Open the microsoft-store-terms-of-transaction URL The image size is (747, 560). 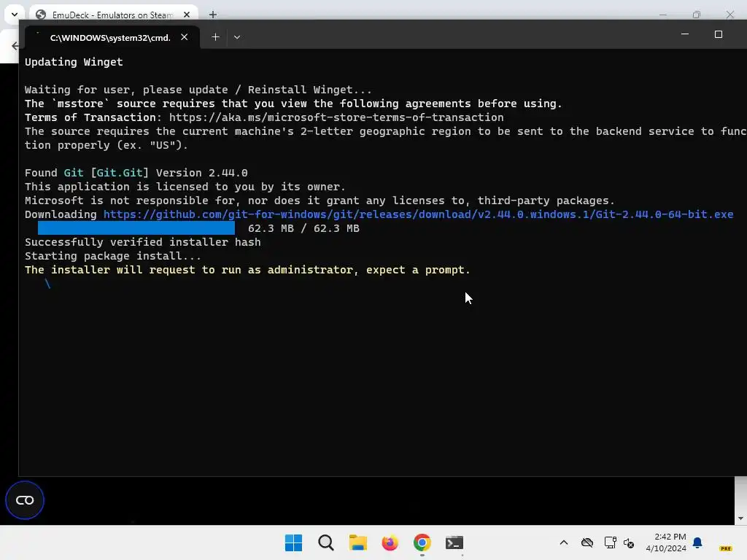coord(336,117)
